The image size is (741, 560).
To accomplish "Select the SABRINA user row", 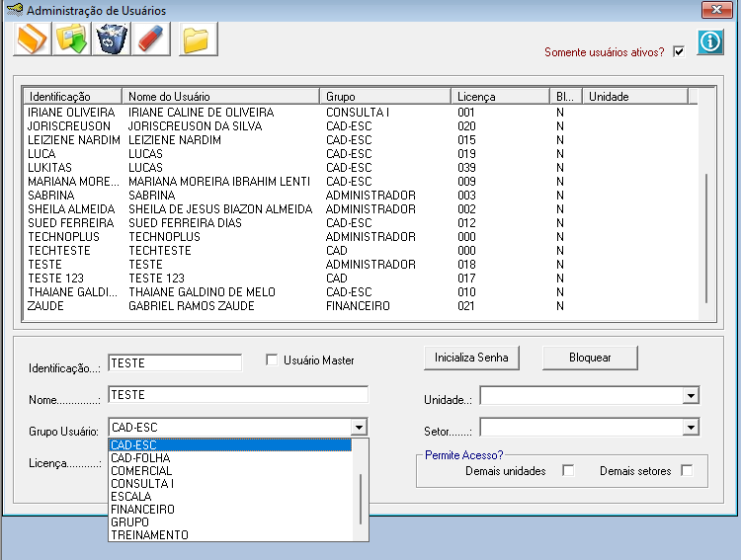I will (x=361, y=196).
